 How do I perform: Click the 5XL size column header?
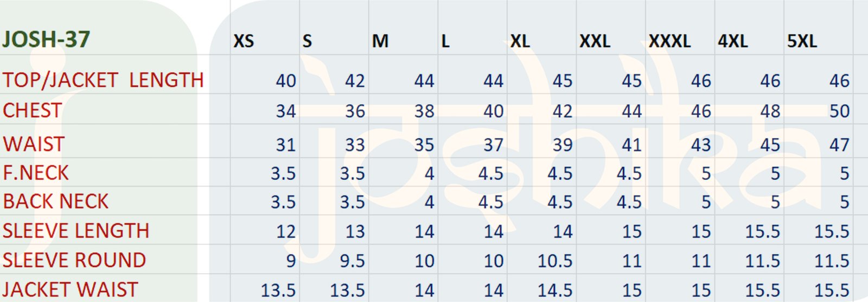[802, 41]
